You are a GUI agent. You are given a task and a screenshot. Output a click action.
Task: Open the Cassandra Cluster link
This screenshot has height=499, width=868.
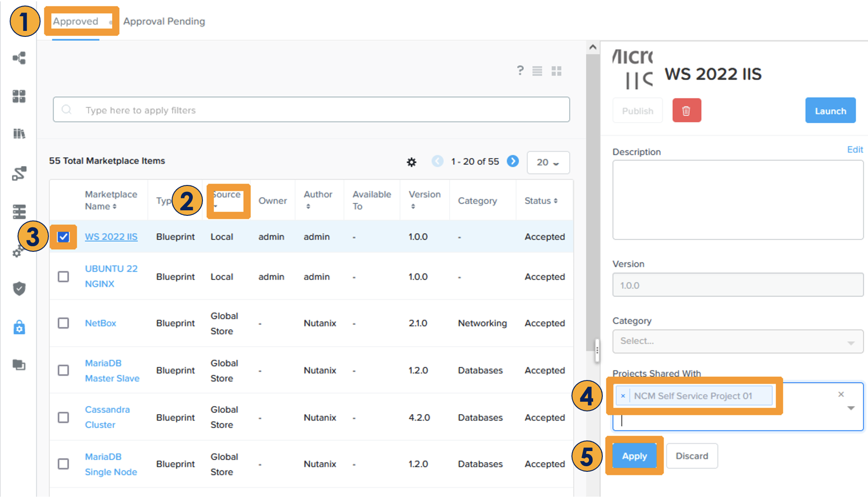point(107,417)
